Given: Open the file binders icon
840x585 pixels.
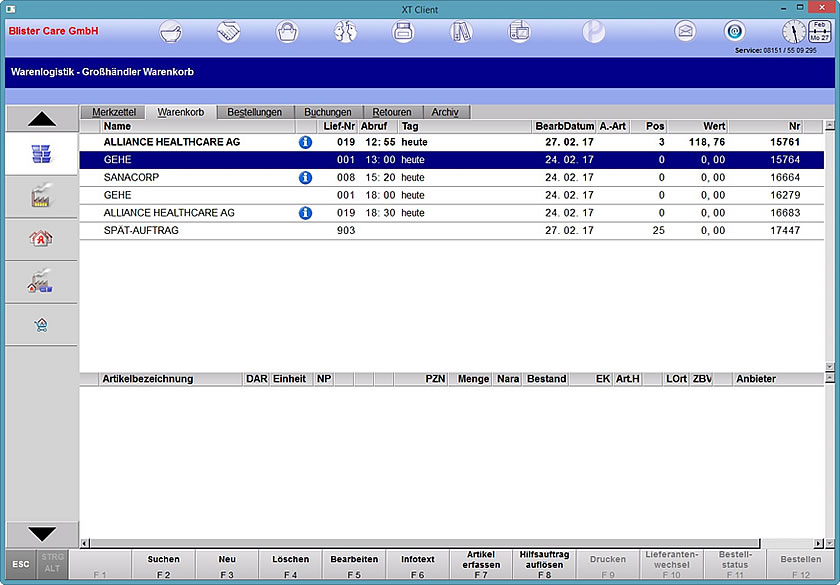Looking at the screenshot, I should [461, 32].
